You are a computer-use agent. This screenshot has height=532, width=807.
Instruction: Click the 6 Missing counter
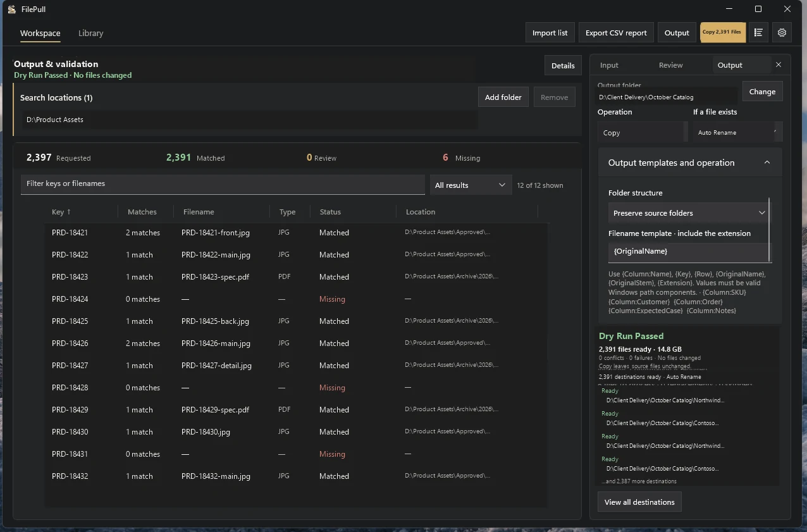click(x=462, y=158)
